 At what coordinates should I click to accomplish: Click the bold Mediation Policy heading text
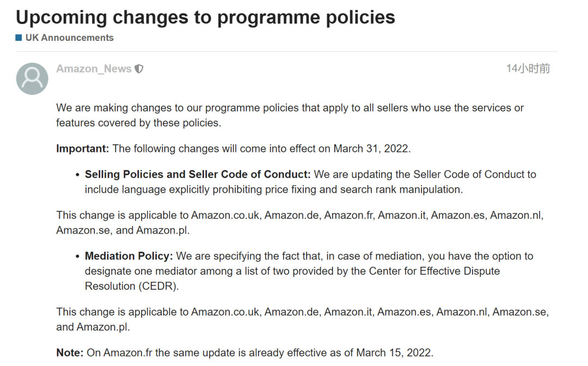[x=128, y=256]
